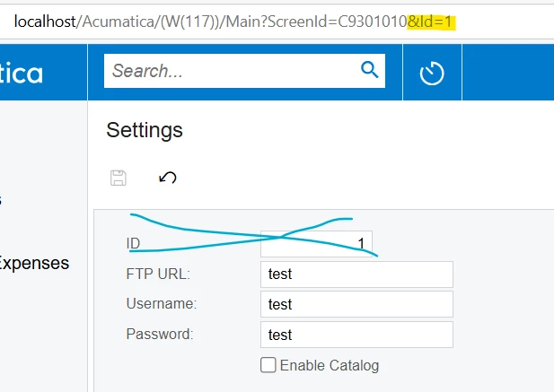
Task: Select the sidebar item above Expenses
Action: pyautogui.click(x=3, y=201)
